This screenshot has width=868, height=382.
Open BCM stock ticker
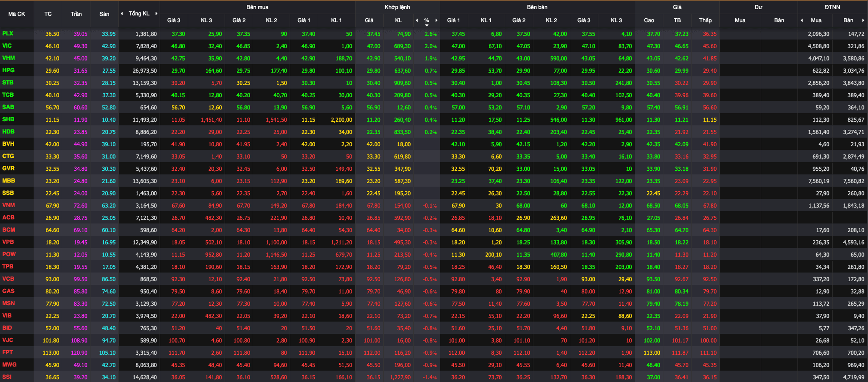pyautogui.click(x=9, y=230)
